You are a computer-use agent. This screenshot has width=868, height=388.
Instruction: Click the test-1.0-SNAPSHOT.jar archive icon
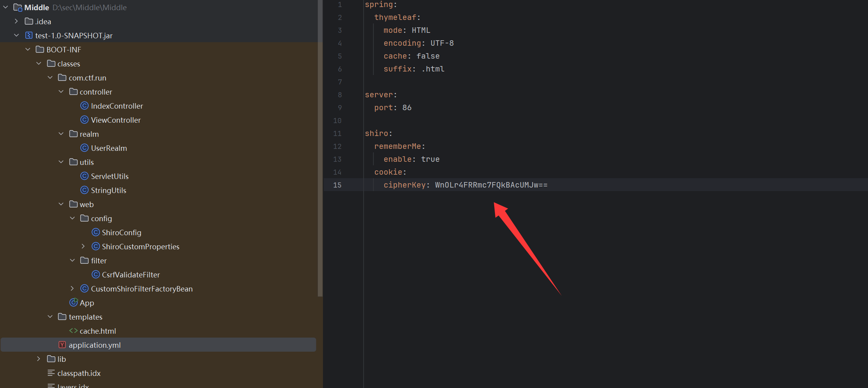coord(29,36)
